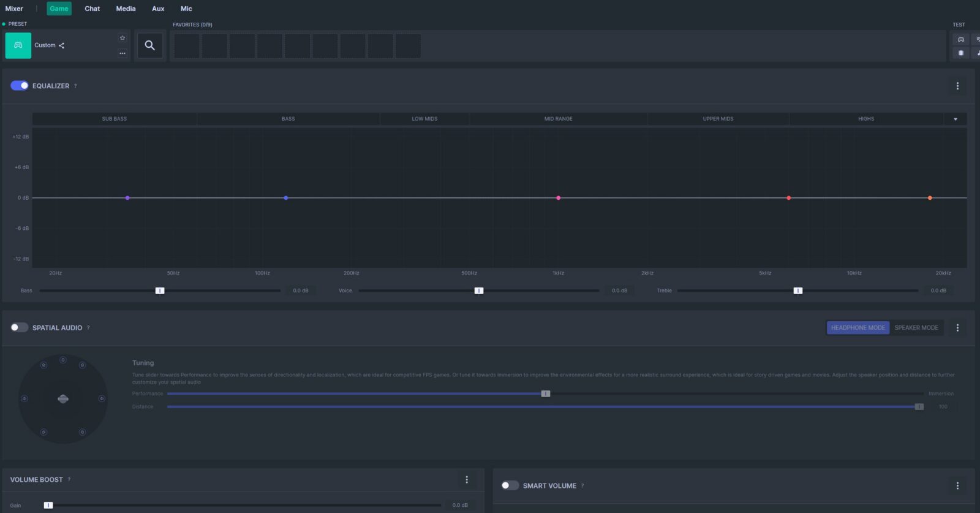
Task: Open preset options three-dot menu
Action: [123, 53]
